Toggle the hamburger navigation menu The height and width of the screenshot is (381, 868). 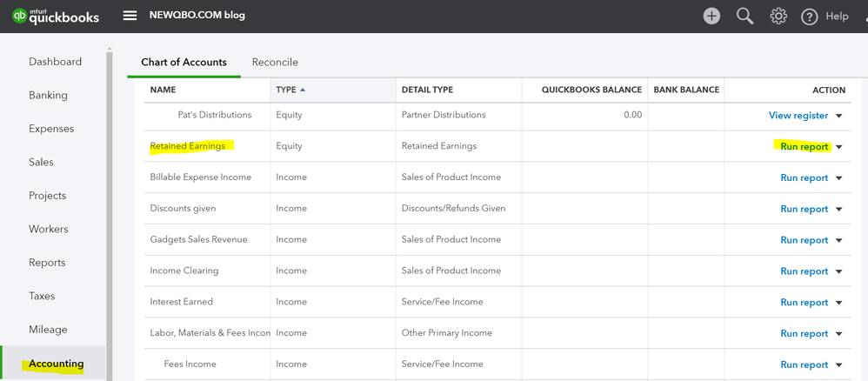(x=130, y=16)
